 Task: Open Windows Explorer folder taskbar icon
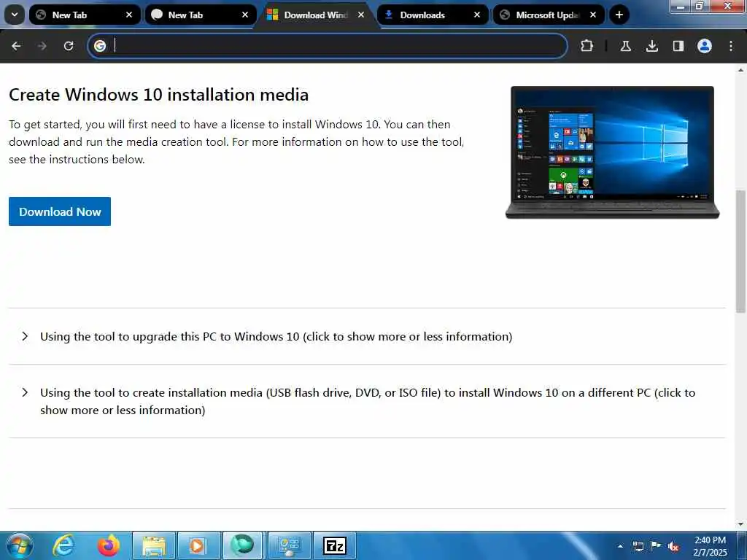pyautogui.click(x=153, y=545)
